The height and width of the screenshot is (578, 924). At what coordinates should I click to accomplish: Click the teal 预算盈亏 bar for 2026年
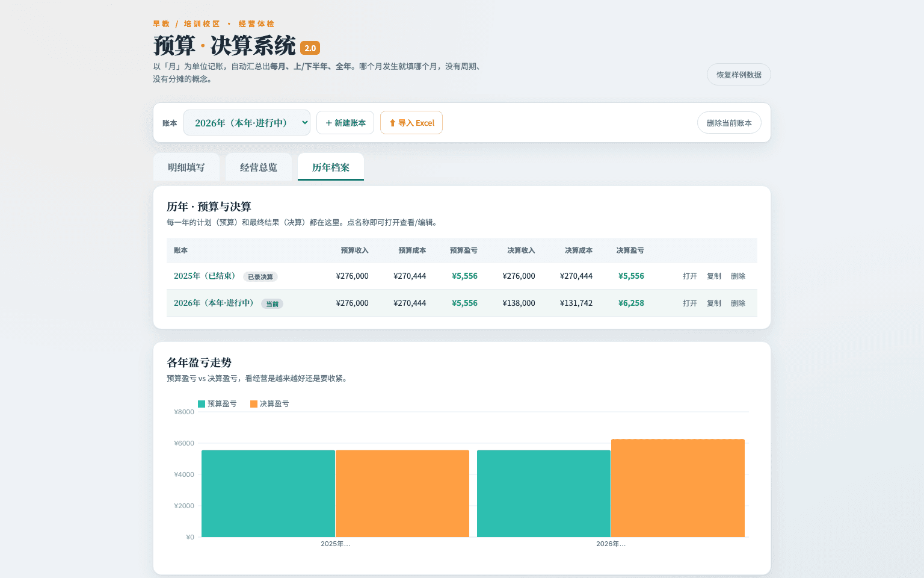544,494
